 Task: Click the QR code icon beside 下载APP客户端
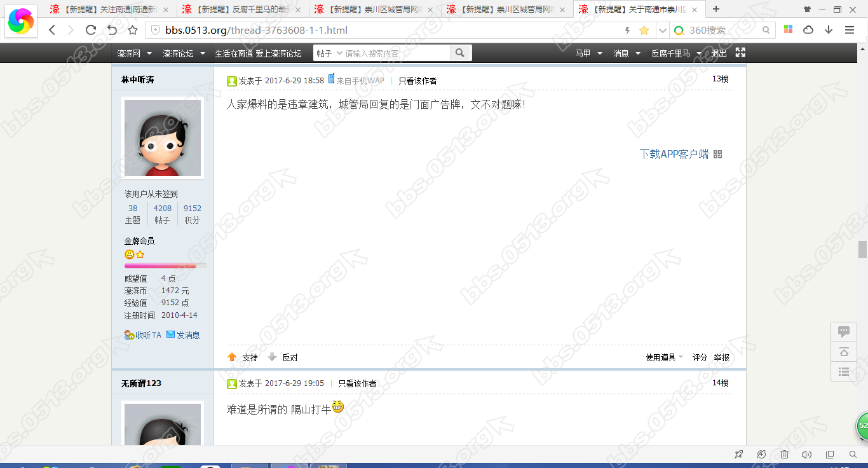tap(718, 155)
